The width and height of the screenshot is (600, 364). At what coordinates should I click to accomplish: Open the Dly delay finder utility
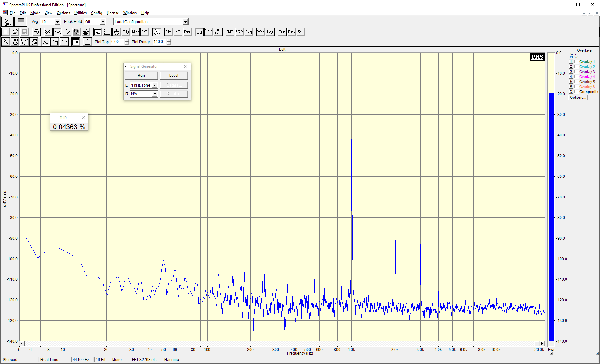282,32
